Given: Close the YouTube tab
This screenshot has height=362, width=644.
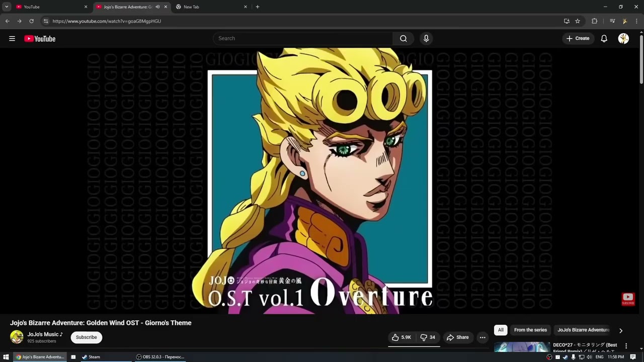Looking at the screenshot, I should [x=86, y=7].
